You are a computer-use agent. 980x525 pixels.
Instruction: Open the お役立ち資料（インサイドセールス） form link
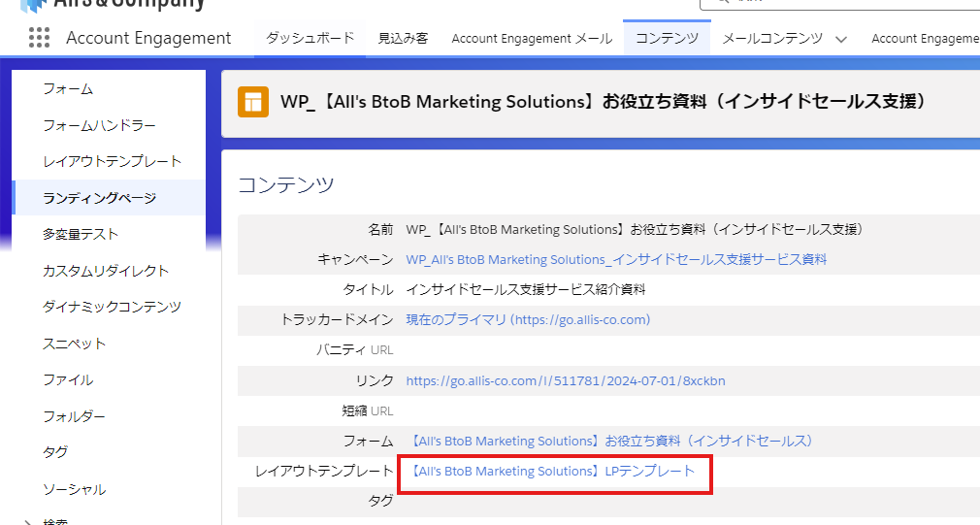[611, 441]
